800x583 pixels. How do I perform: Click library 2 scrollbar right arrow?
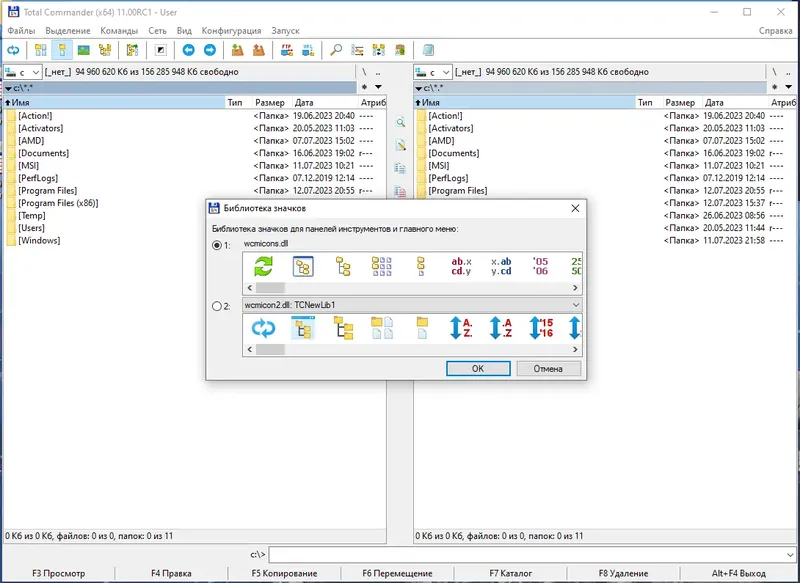[575, 349]
